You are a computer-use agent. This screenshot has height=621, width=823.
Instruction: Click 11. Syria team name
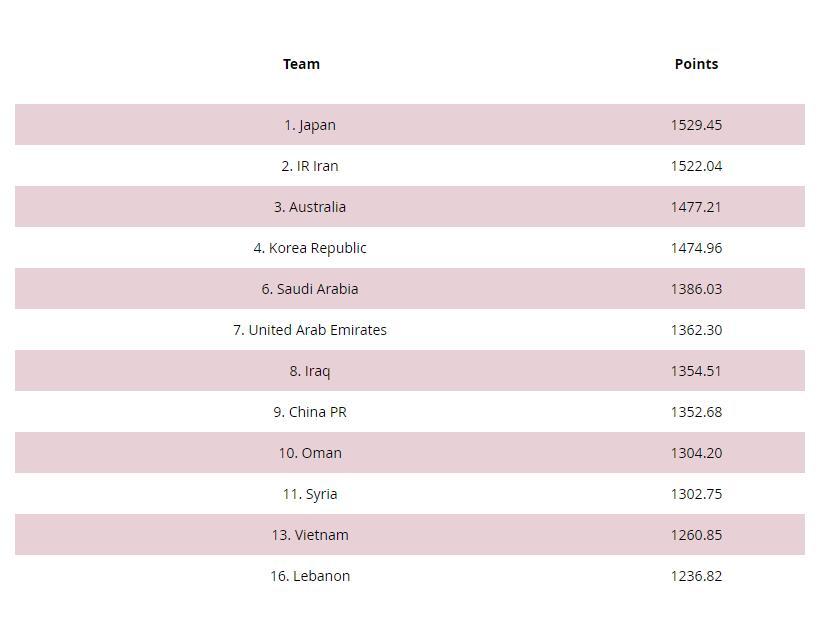click(309, 494)
